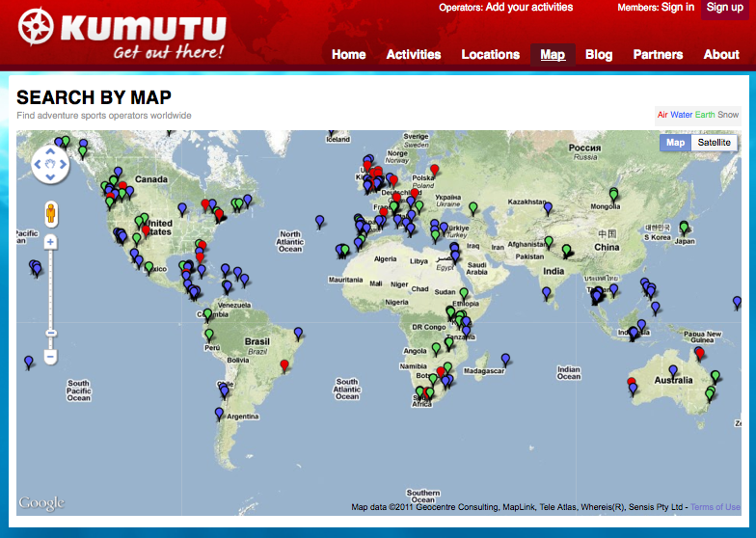Image resolution: width=756 pixels, height=538 pixels.
Task: Open the Activities menu item
Action: (x=414, y=54)
